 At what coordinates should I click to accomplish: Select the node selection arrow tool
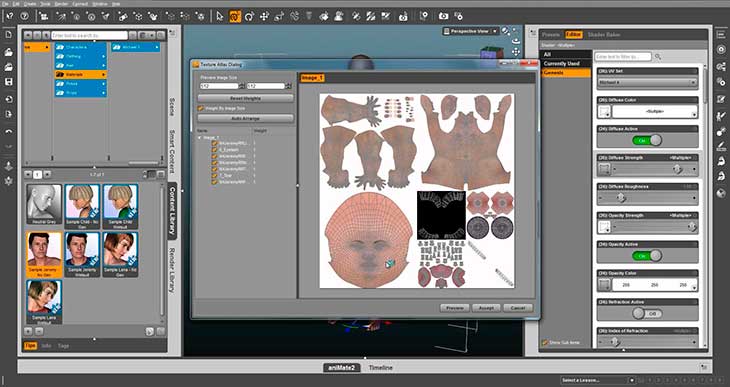pyautogui.click(x=220, y=16)
